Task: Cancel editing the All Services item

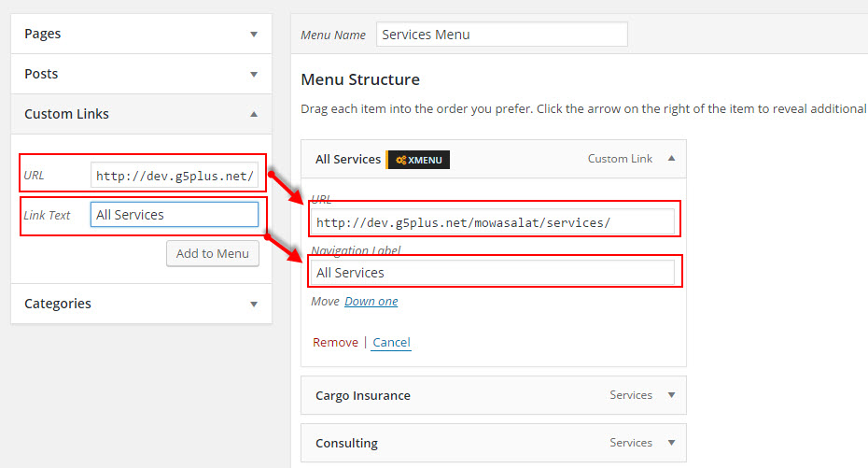Action: pos(391,342)
